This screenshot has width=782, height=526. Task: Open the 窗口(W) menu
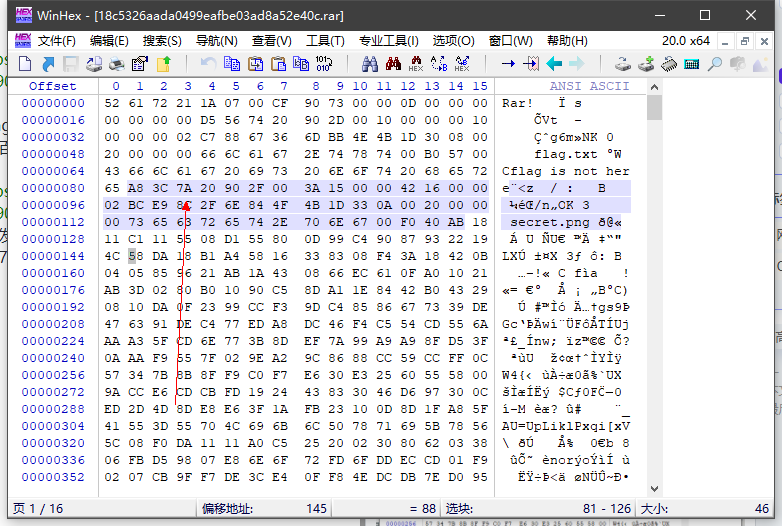click(x=511, y=41)
